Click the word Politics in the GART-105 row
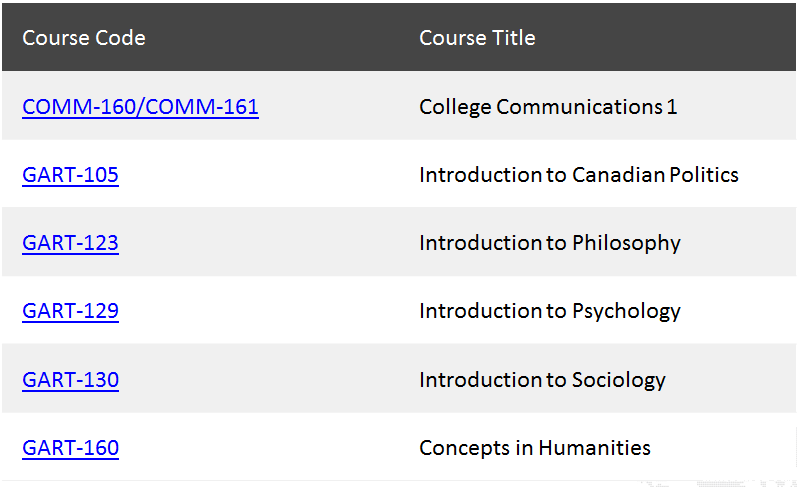Viewport: 797px width, 487px height. (704, 175)
